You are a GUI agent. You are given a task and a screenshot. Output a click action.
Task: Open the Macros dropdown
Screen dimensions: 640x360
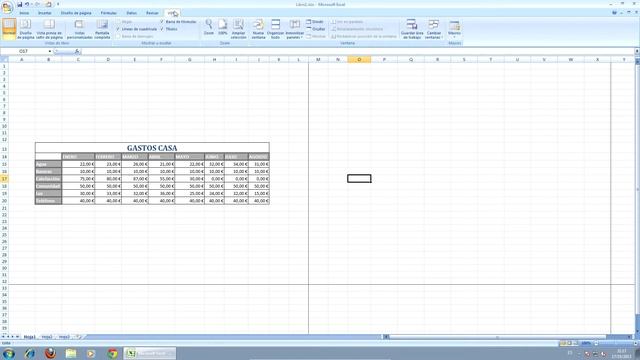pos(454,29)
